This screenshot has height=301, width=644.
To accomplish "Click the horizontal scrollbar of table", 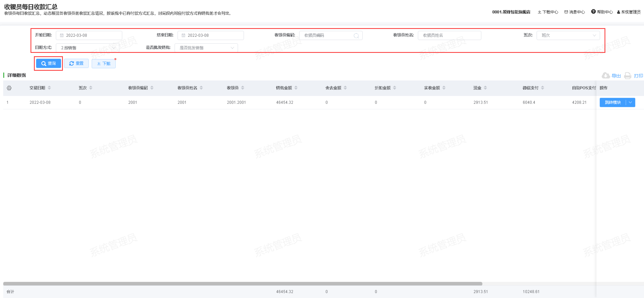I will tap(242, 284).
